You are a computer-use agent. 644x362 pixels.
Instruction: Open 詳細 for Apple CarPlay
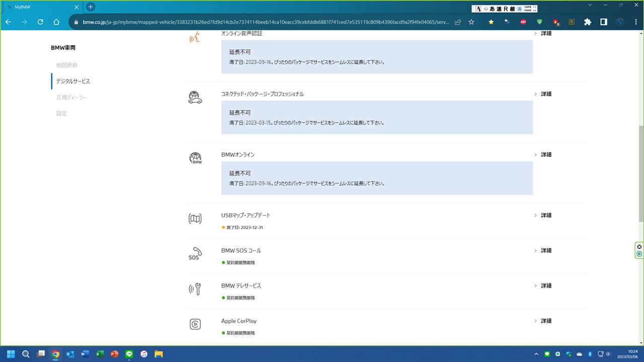543,321
